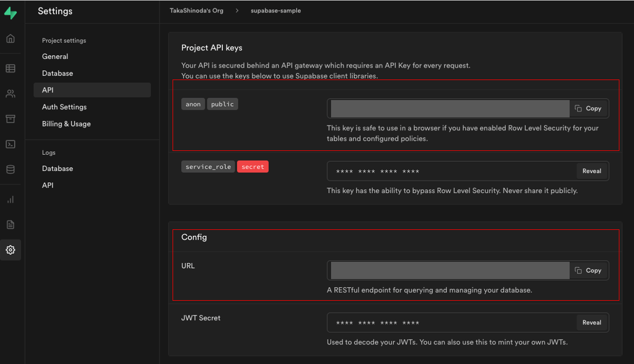Click TakaShinoda's Org breadcrumb
This screenshot has height=364, width=634.
tap(196, 10)
